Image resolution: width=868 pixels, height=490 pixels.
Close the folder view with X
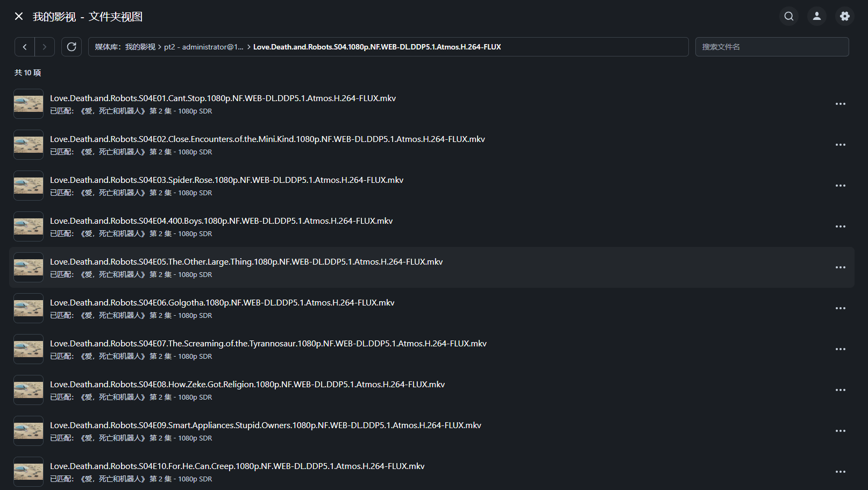coord(19,16)
